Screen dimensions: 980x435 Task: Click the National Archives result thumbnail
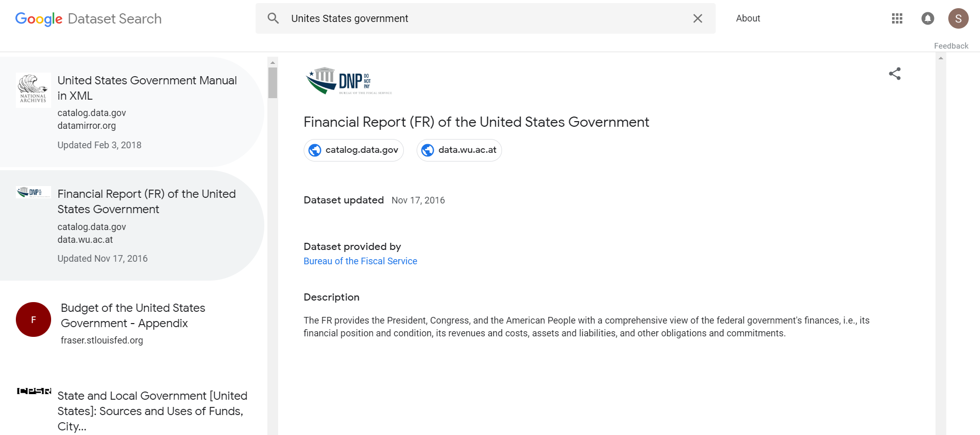coord(33,89)
